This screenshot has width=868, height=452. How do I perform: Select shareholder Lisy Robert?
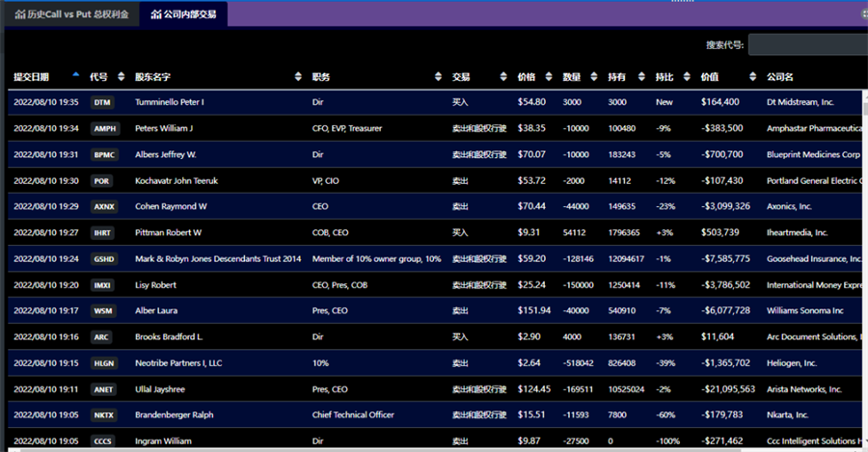(155, 285)
